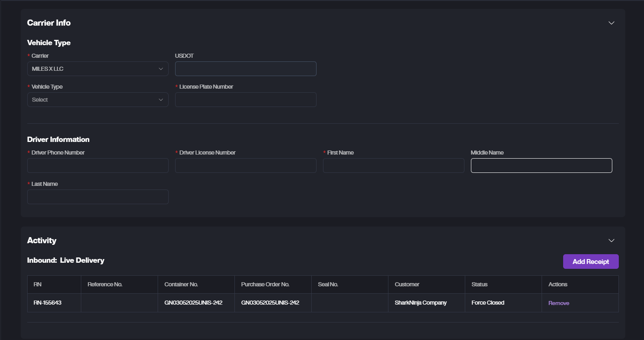The width and height of the screenshot is (644, 340).
Task: Click the First Name input box
Action: coord(393,166)
